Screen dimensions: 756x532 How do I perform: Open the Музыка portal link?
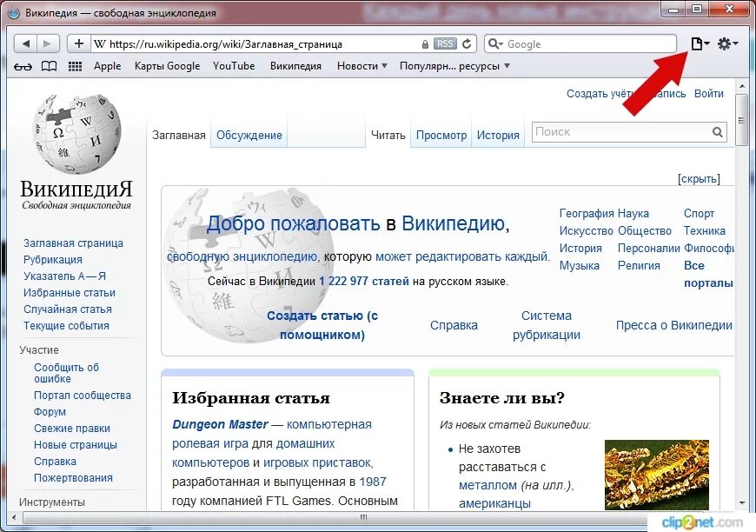[x=579, y=265]
